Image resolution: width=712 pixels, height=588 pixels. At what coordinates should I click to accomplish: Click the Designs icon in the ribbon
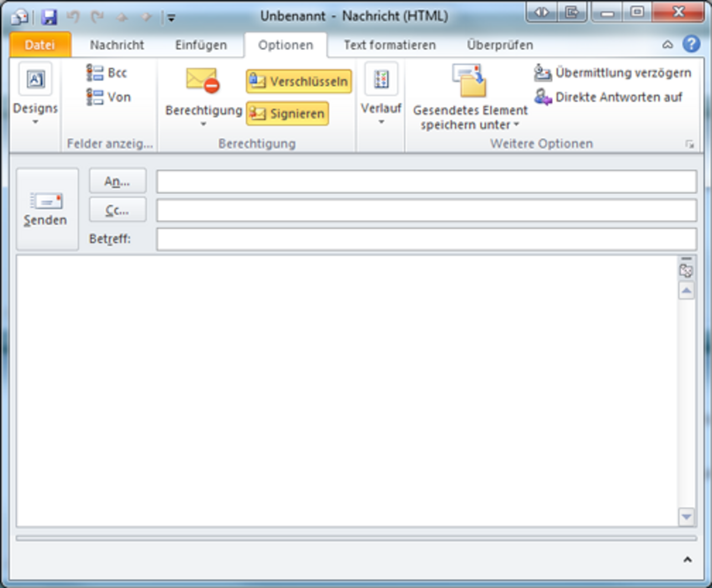click(x=36, y=80)
